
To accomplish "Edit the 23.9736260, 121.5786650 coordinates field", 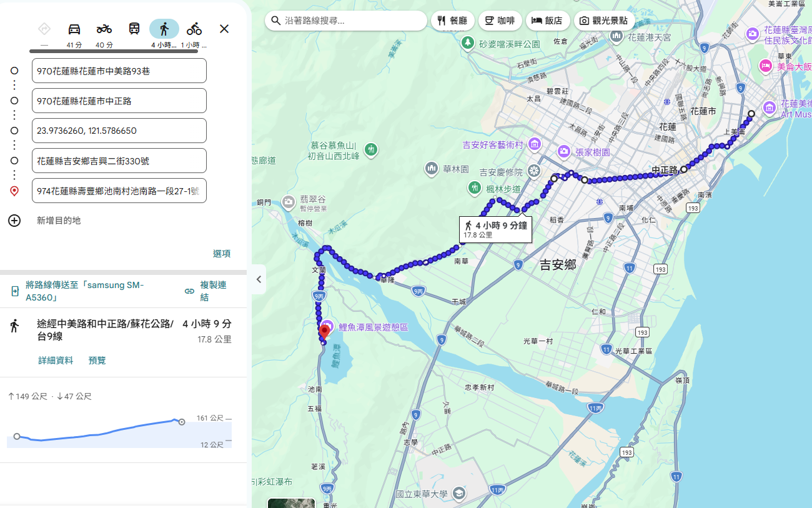I will 119,131.
